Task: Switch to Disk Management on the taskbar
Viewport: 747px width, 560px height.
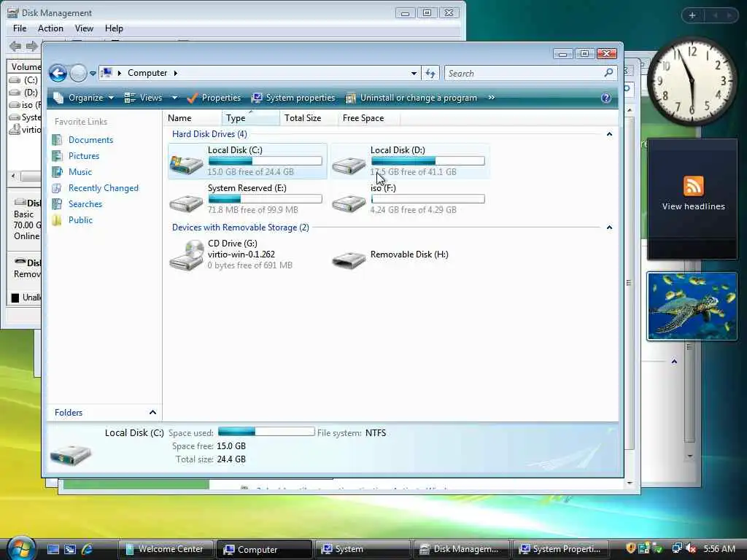Action: click(x=461, y=549)
